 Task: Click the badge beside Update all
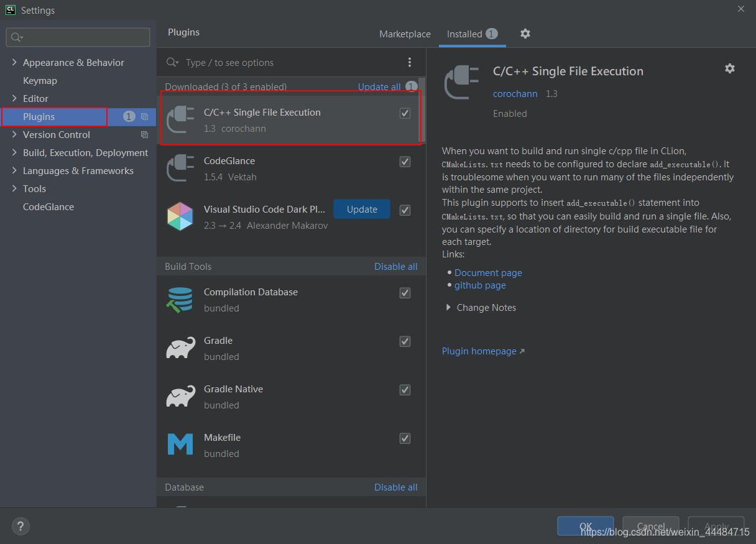(x=411, y=86)
